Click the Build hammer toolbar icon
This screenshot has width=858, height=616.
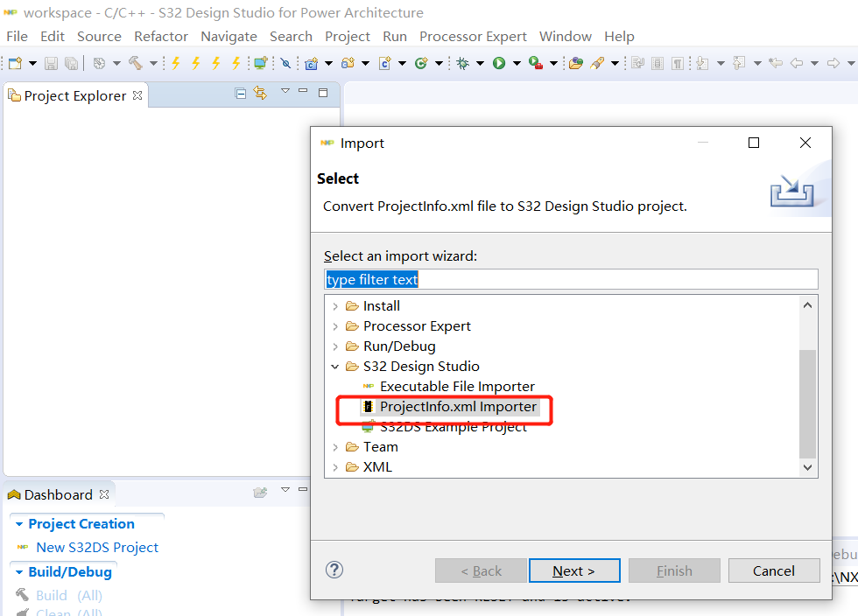point(136,64)
